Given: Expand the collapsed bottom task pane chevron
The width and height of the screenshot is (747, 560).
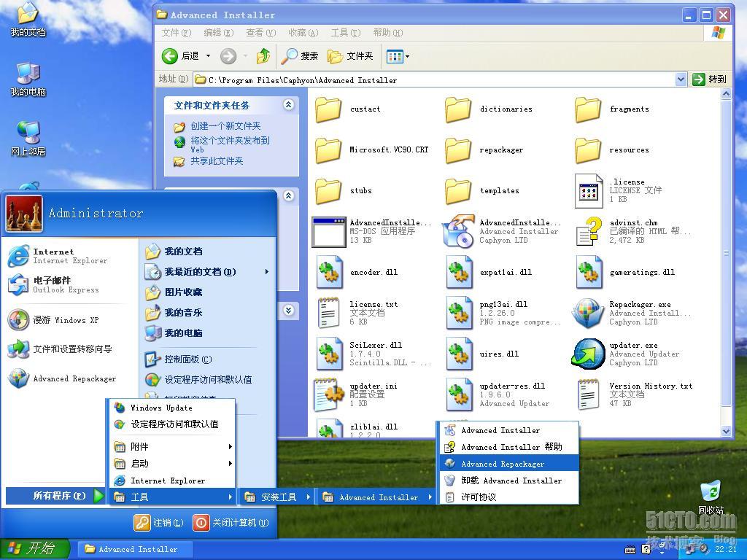Looking at the screenshot, I should point(289,311).
